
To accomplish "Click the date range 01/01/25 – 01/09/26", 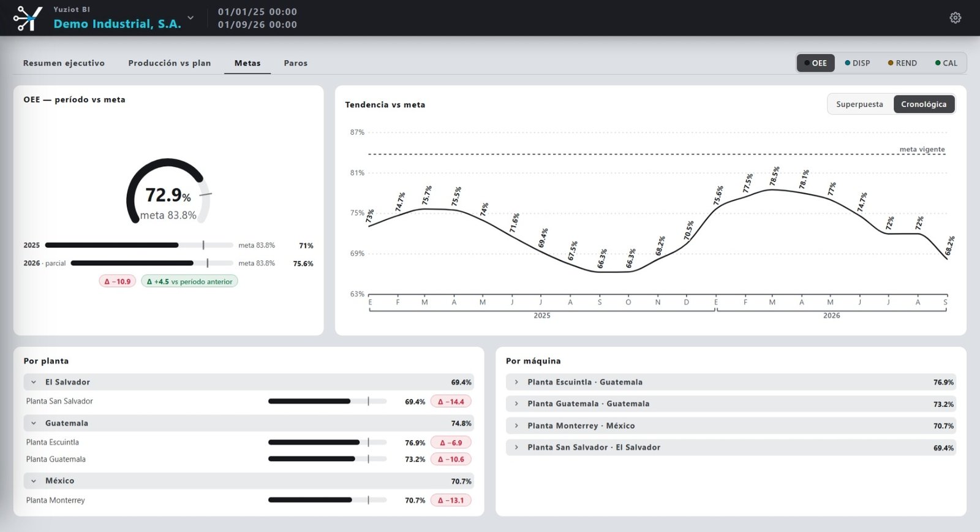I will tap(257, 18).
